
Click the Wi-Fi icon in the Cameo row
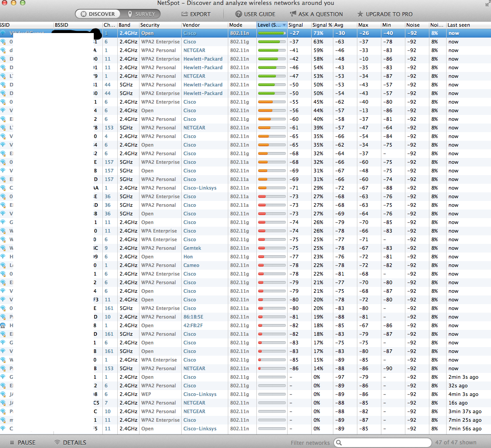tap(3, 265)
